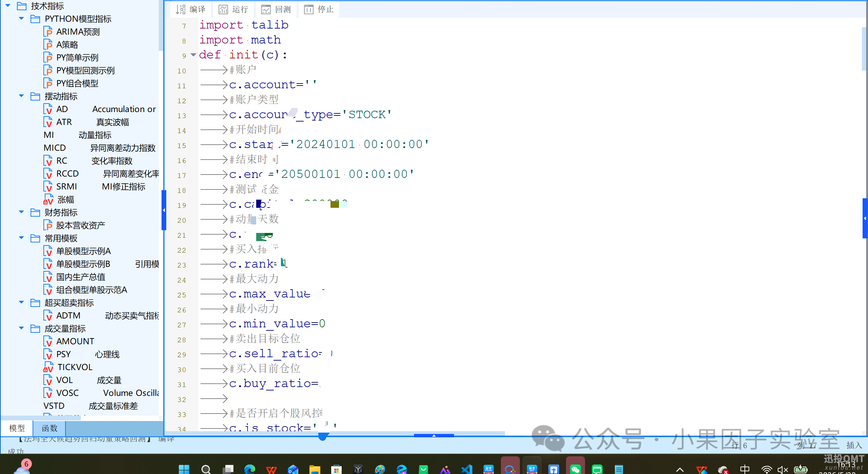Open WeChat from the taskbar

(575, 470)
